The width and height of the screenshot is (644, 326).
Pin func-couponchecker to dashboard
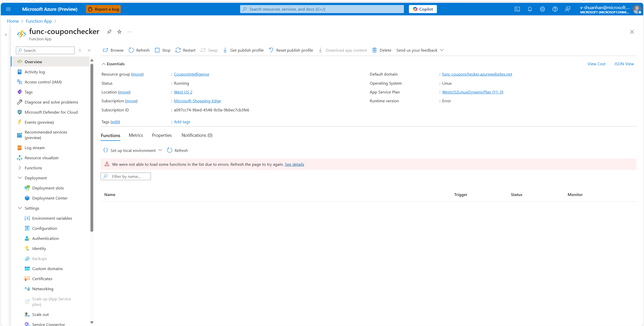(x=109, y=32)
